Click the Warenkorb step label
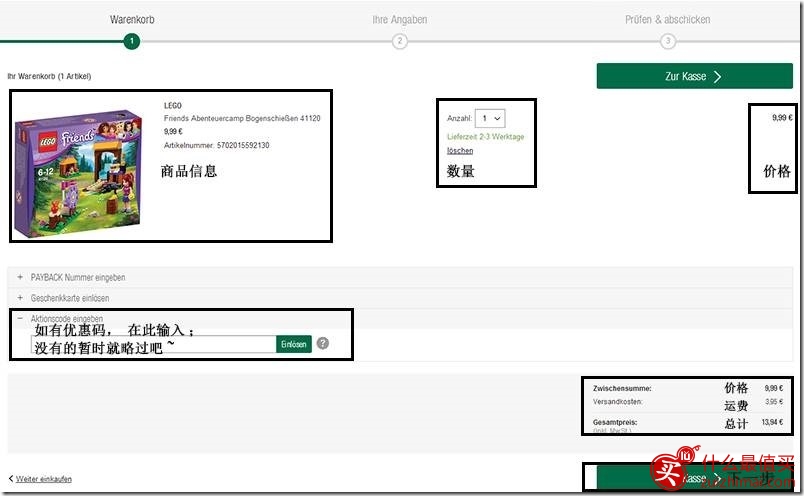This screenshot has width=804, height=496. 132,19
